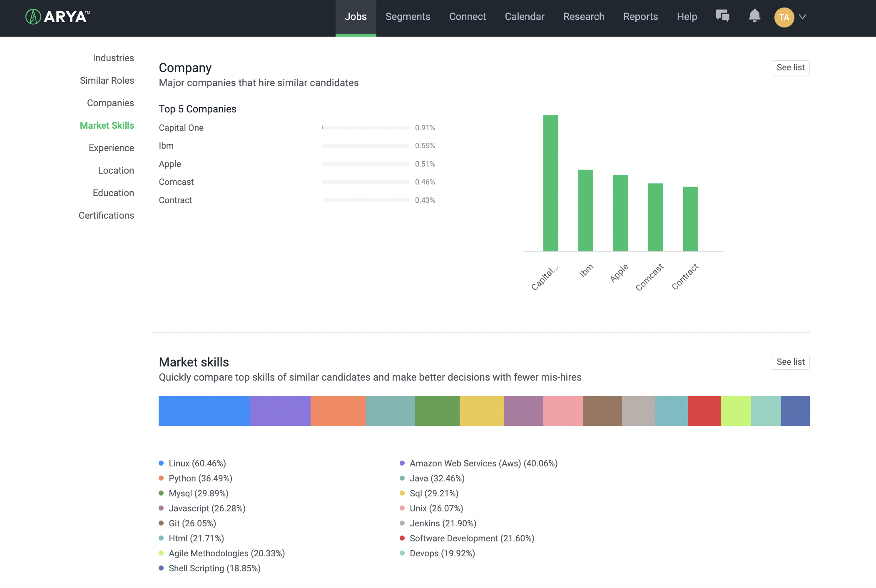Click the red Software Development bar segment
Viewport: 876px width, 588px height.
(x=704, y=411)
